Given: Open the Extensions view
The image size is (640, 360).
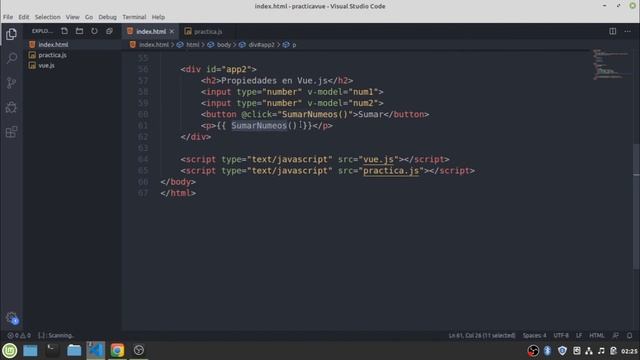Looking at the screenshot, I should 11,132.
